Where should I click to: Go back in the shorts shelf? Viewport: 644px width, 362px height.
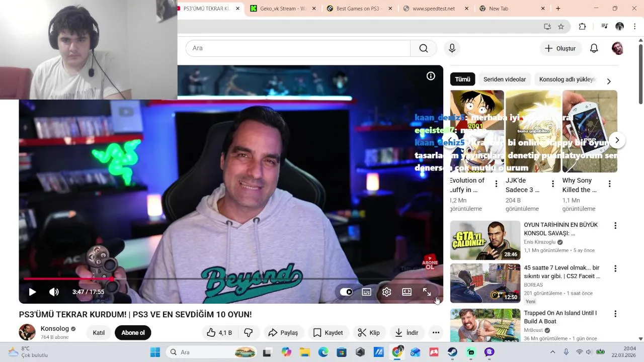(x=451, y=140)
